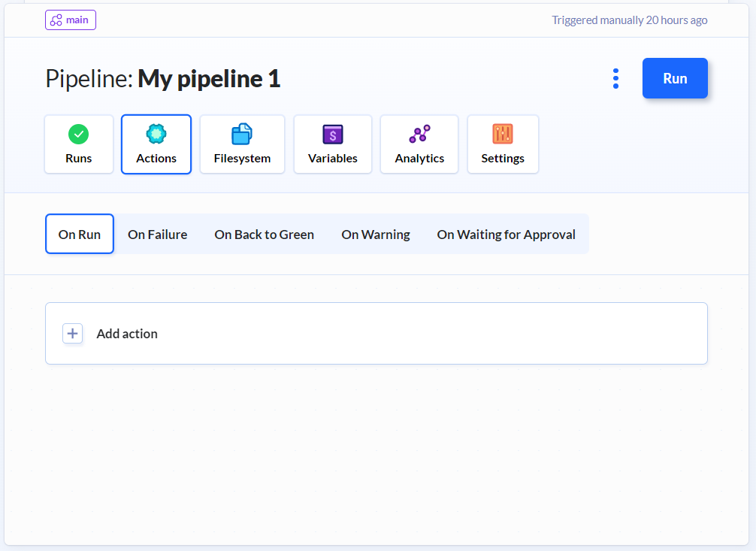Open the Analytics graph icon
The image size is (756, 551).
(419, 135)
